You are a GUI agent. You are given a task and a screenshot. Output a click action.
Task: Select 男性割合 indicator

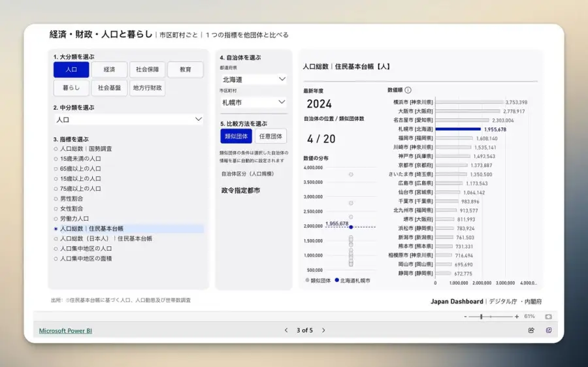point(68,199)
